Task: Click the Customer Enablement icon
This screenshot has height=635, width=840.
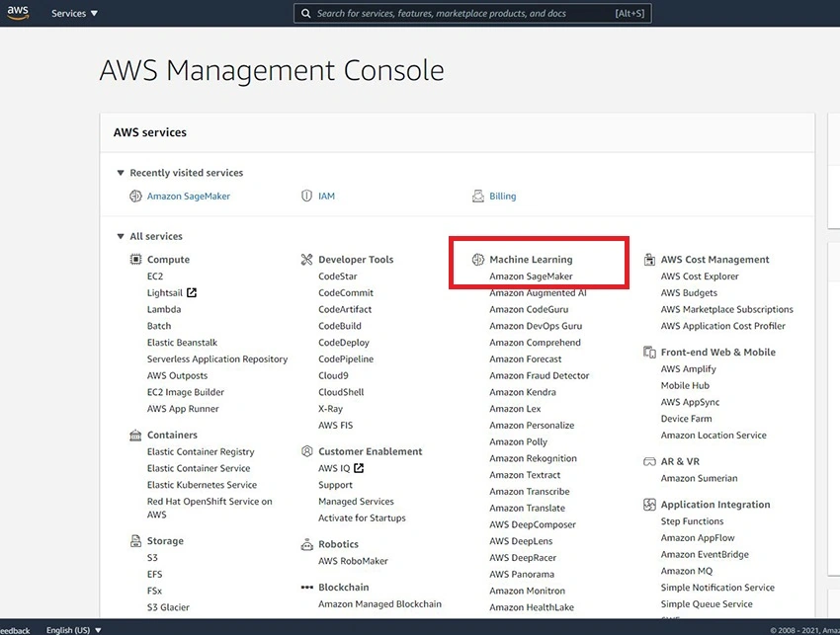Action: (306, 451)
